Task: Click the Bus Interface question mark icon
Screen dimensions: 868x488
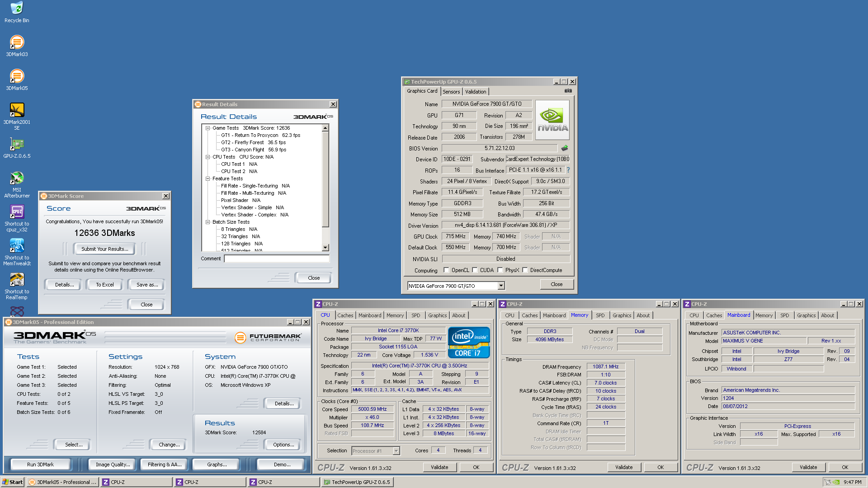Action: pos(568,170)
